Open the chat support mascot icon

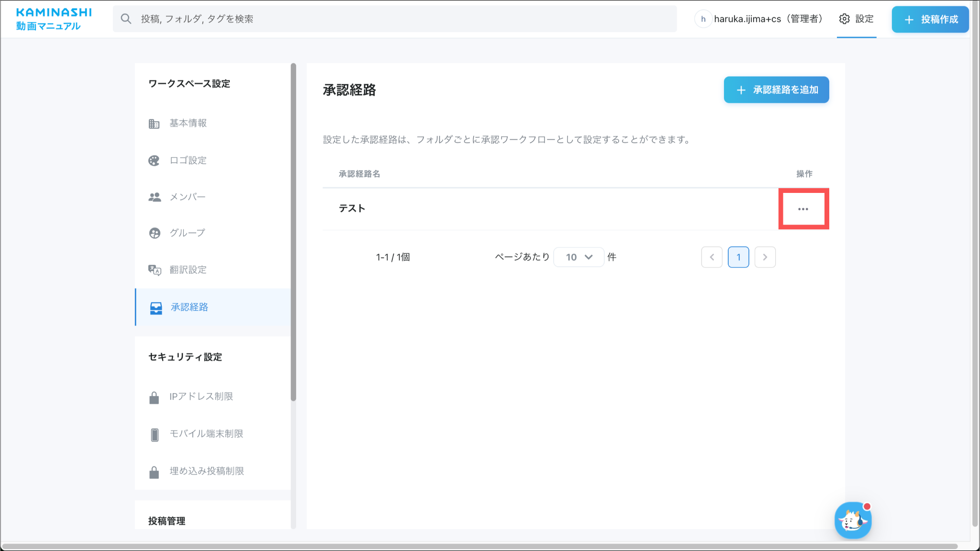pyautogui.click(x=853, y=520)
